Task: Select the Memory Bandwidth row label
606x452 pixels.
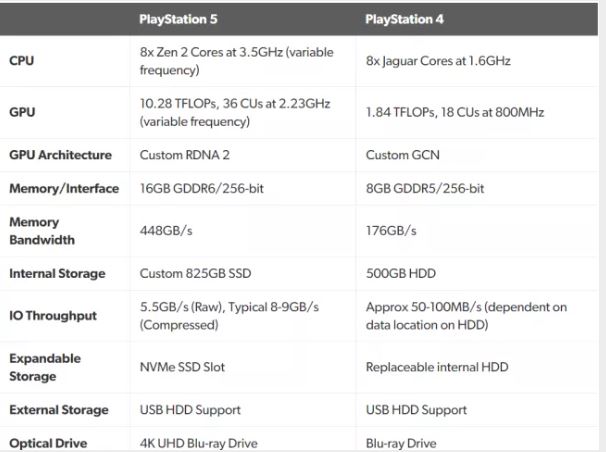Action: tap(42, 231)
